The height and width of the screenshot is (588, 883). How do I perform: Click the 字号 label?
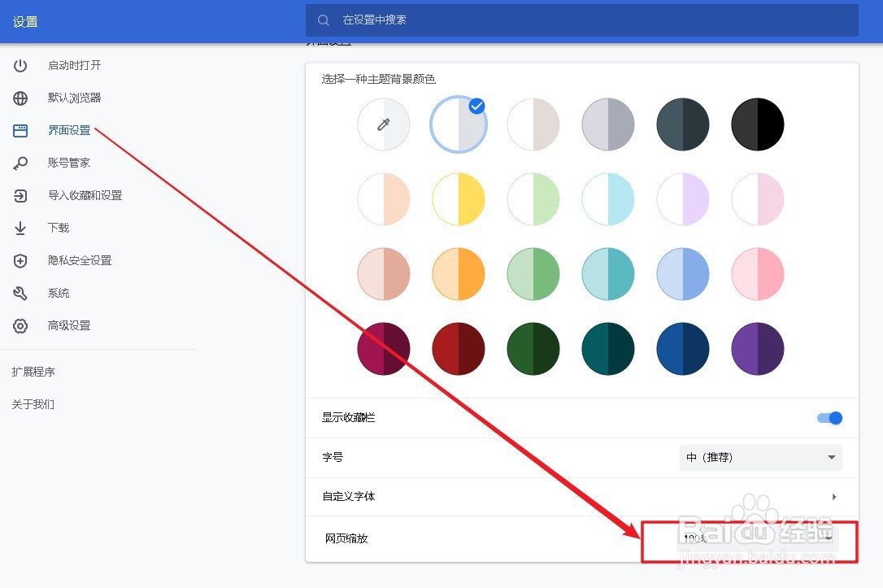333,457
